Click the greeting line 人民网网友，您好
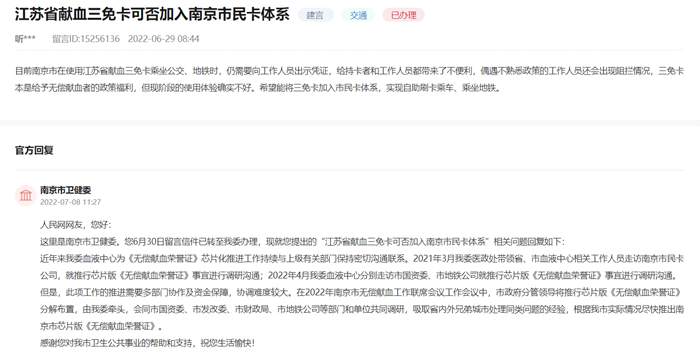The height and width of the screenshot is (361, 700). pos(75,225)
